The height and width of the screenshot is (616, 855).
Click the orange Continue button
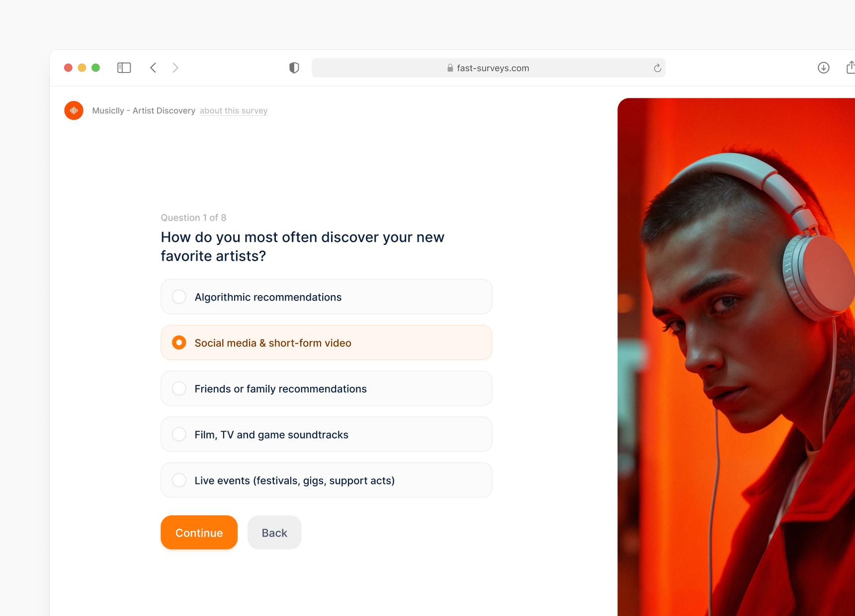pyautogui.click(x=199, y=533)
